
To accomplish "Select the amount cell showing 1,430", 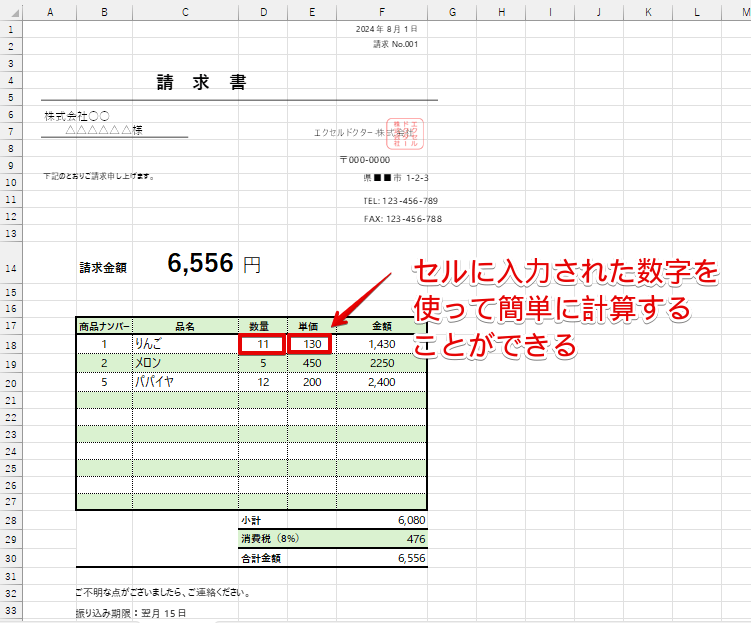I will coord(382,344).
